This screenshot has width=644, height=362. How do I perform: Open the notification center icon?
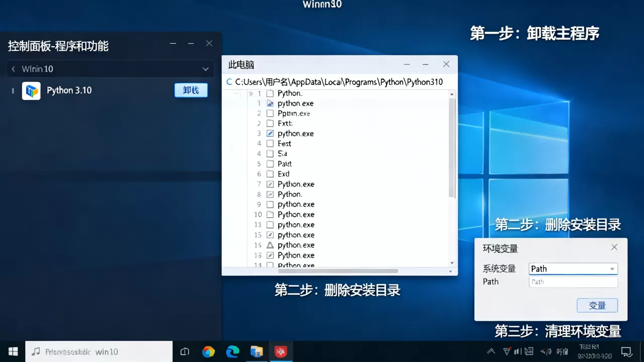[626, 351]
